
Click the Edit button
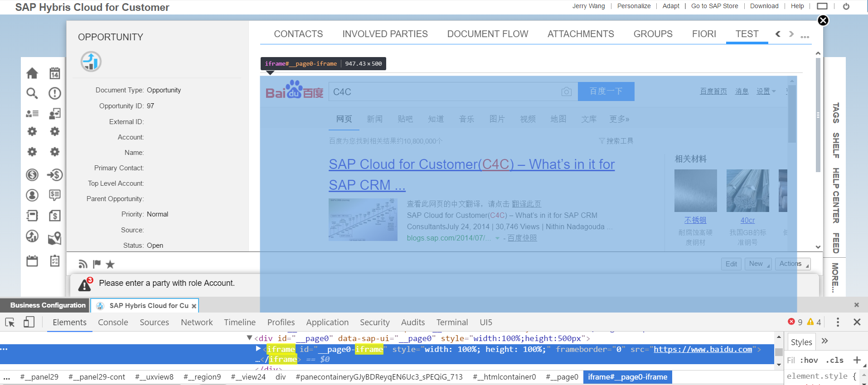[x=731, y=264]
